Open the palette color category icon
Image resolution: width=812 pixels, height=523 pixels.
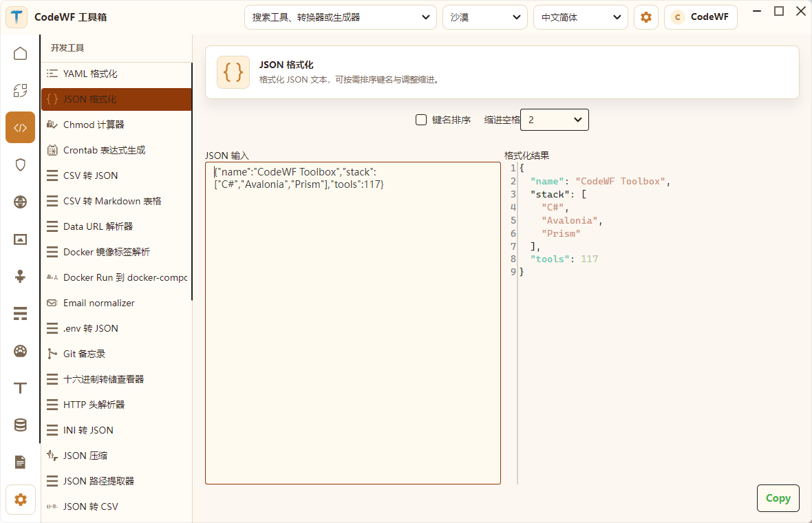tap(20, 351)
